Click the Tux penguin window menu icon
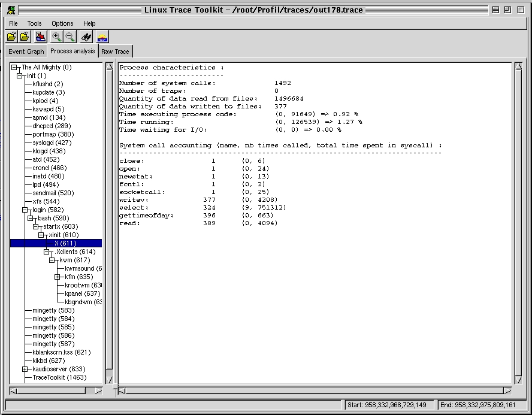 11,10
